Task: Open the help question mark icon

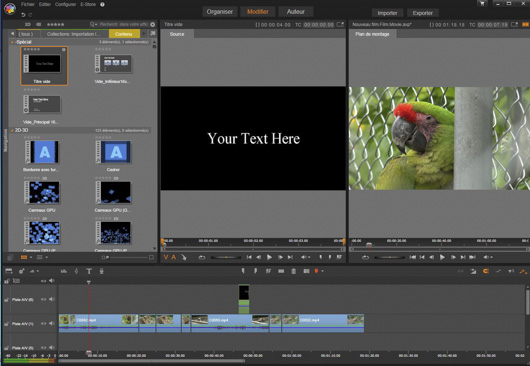Action: (102, 4)
